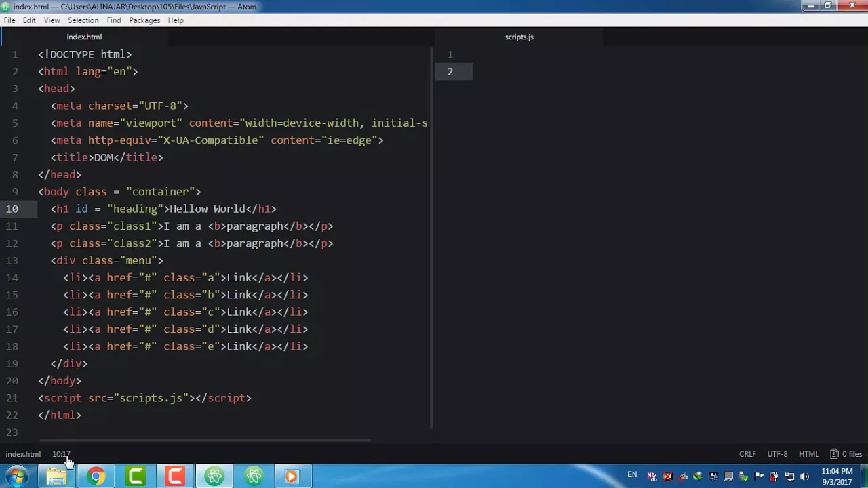Click the paragraph line with class="class2"

click(x=192, y=243)
